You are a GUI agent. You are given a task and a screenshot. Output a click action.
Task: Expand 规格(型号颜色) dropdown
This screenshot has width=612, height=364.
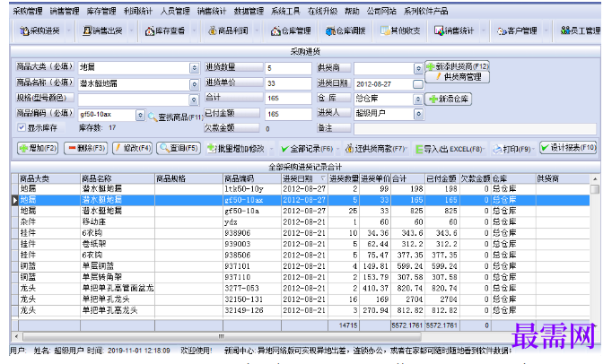(194, 100)
